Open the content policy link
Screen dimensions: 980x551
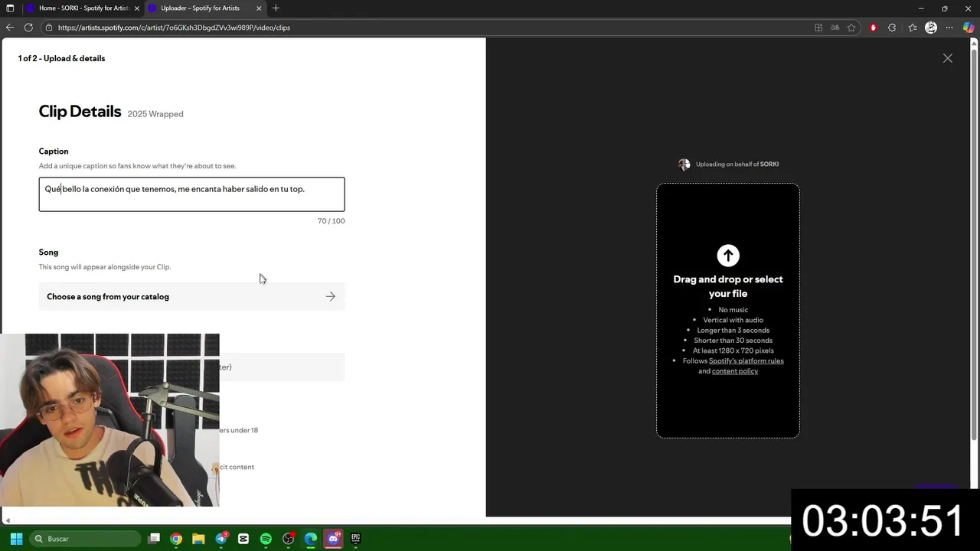(735, 371)
